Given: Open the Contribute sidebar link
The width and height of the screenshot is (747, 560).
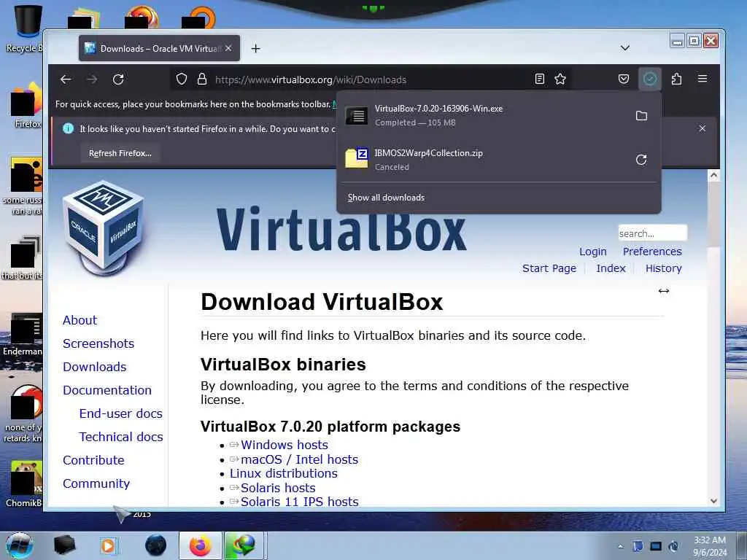Looking at the screenshot, I should pos(93,460).
